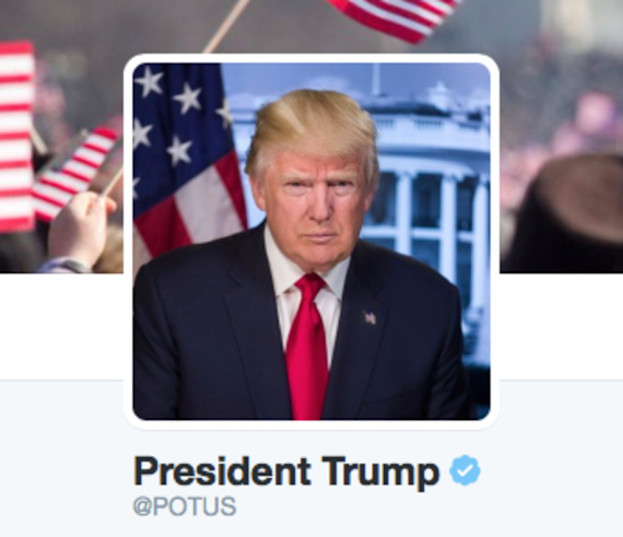Open the President Trump profile photo
Viewport: 623px width, 537px height.
(x=312, y=241)
